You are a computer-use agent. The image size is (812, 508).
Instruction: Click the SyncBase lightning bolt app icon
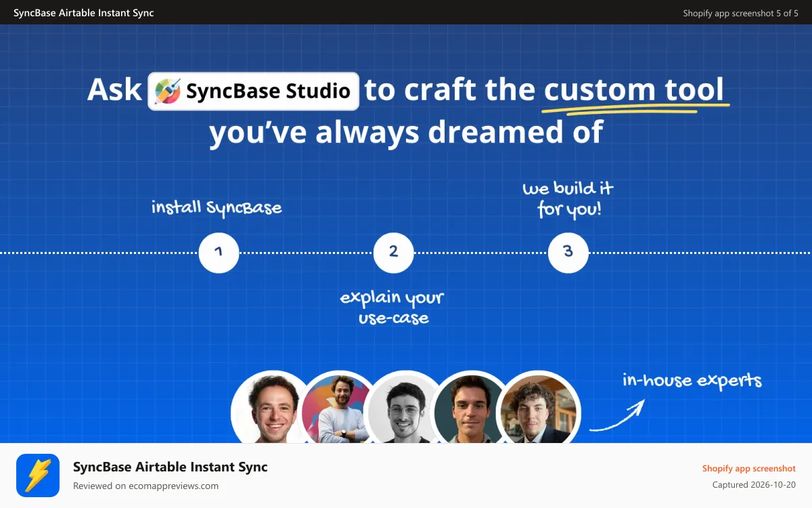[x=38, y=475]
